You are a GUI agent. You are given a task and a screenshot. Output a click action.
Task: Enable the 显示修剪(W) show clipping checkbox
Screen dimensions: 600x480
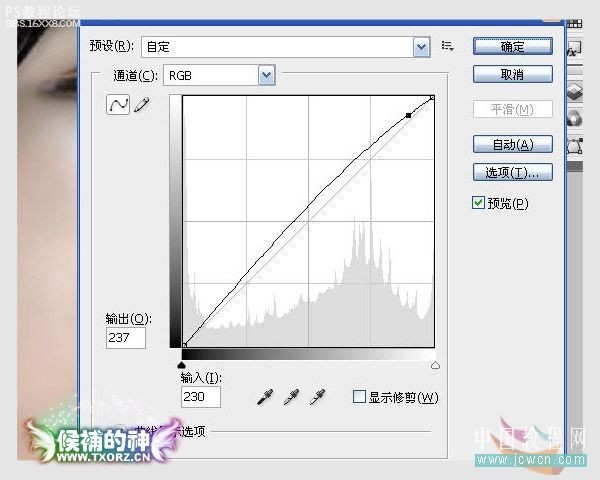359,397
